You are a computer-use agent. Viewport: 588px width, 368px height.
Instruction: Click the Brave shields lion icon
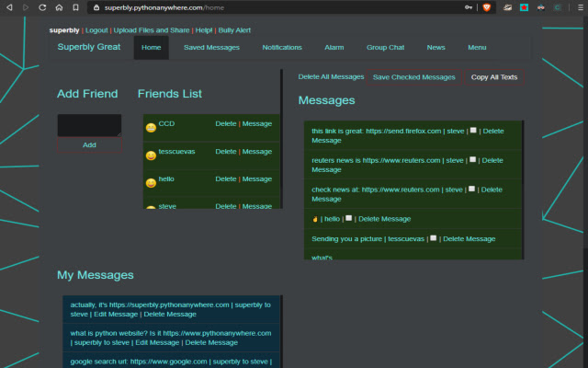click(486, 7)
